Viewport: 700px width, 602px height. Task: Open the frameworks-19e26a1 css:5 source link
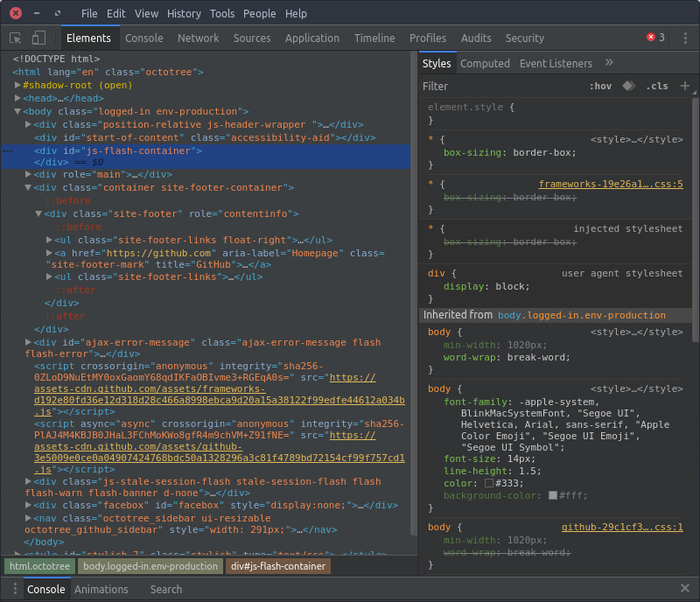[x=610, y=184]
